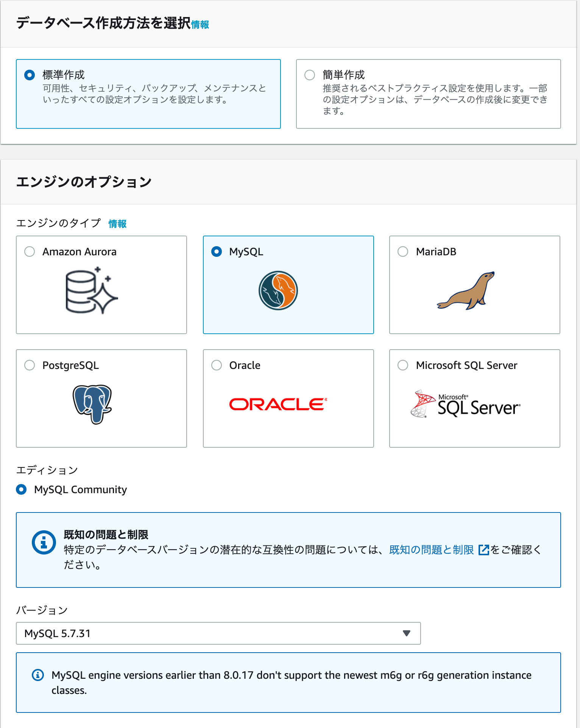Choose the PostgreSQL engine radio button
This screenshot has height=728, width=580.
pos(30,365)
